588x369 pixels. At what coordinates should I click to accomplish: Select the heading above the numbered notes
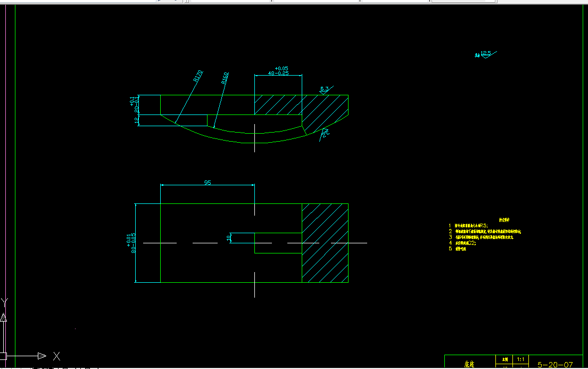504,219
